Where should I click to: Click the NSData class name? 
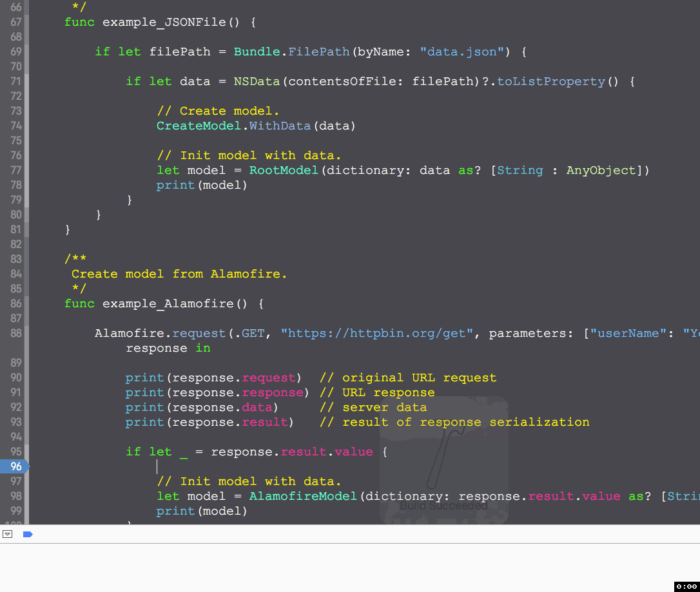click(x=257, y=81)
